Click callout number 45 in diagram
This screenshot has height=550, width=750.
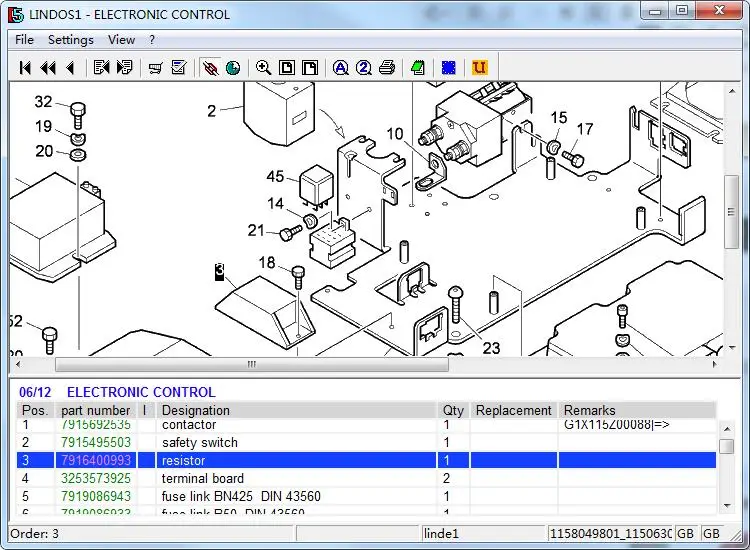point(275,176)
